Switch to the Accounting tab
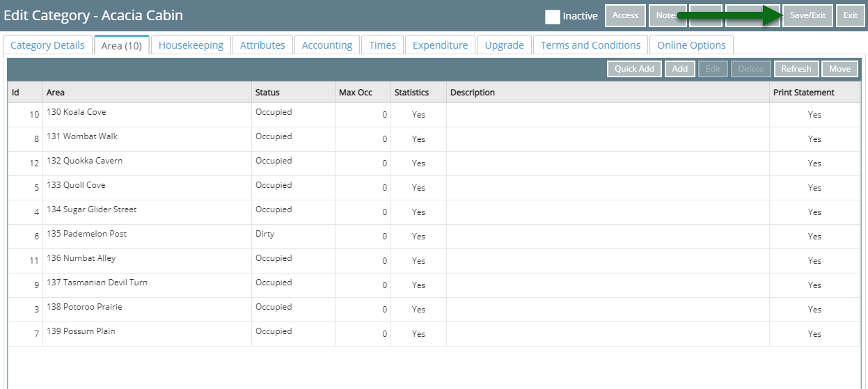This screenshot has width=868, height=389. coord(327,45)
